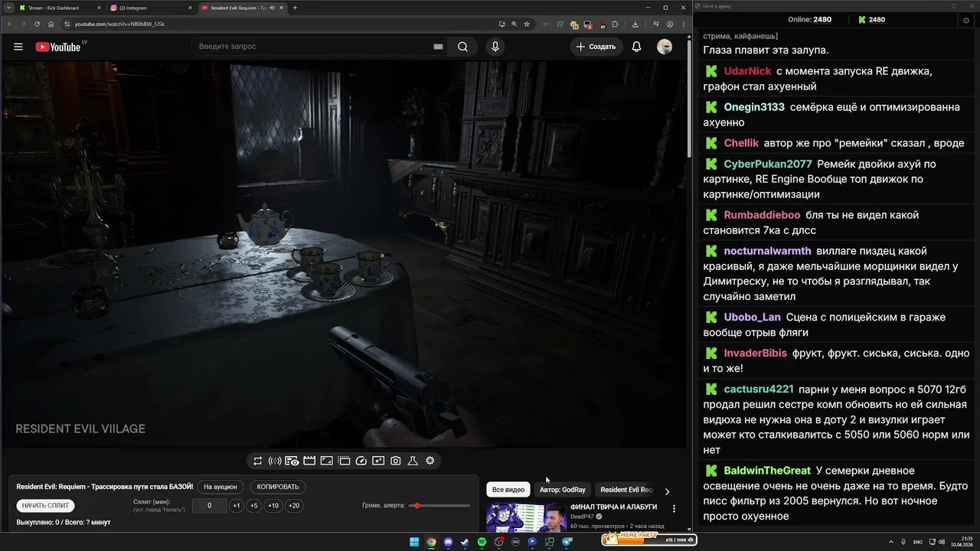Add +20 minutes to split
Screen dimensions: 980x551
[x=294, y=506]
